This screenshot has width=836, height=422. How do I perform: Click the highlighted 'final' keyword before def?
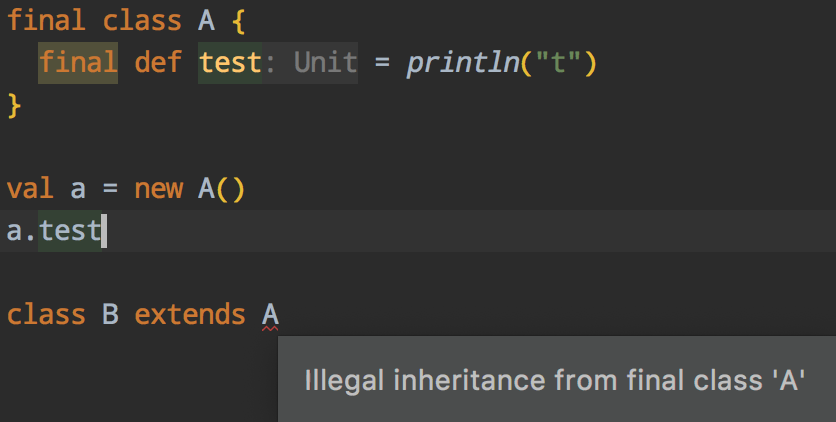78,62
